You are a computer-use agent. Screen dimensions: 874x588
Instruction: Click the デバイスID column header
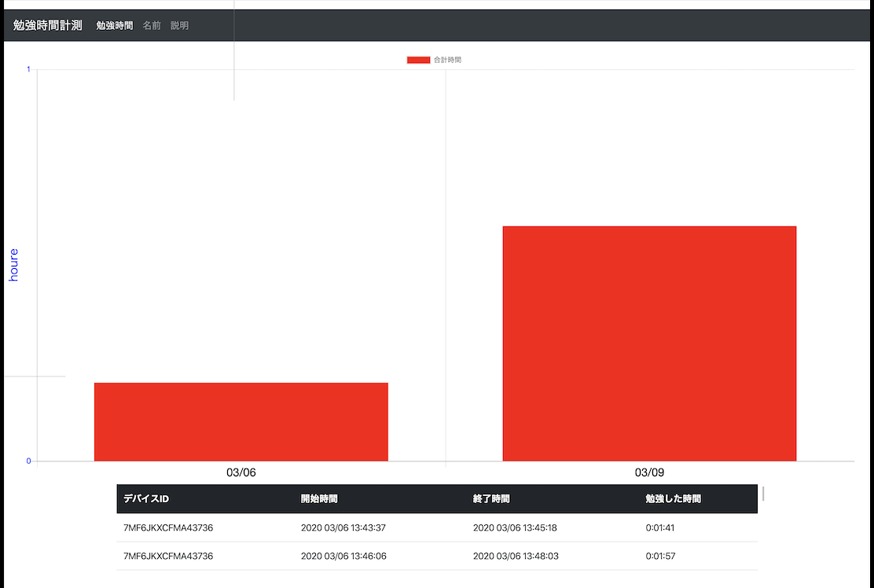pos(146,498)
